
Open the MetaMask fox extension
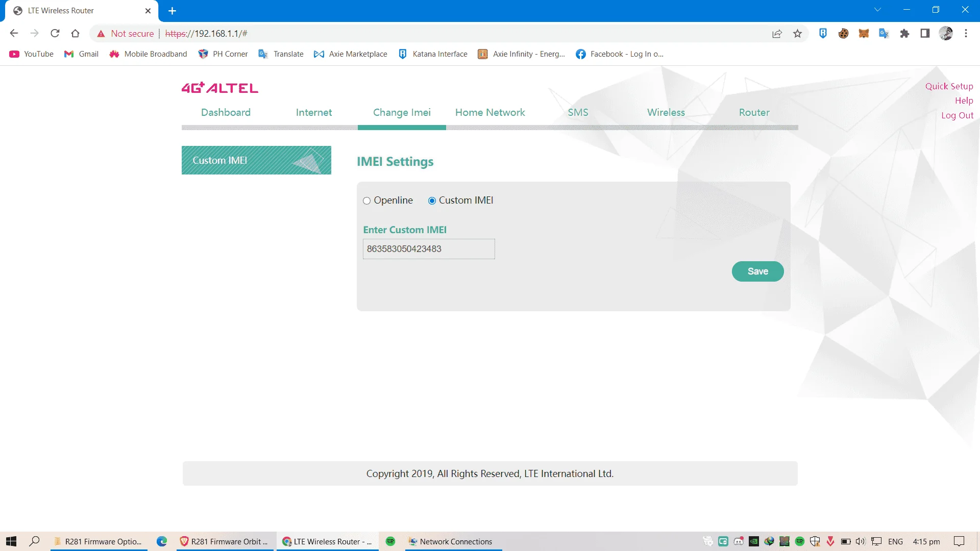click(x=864, y=34)
